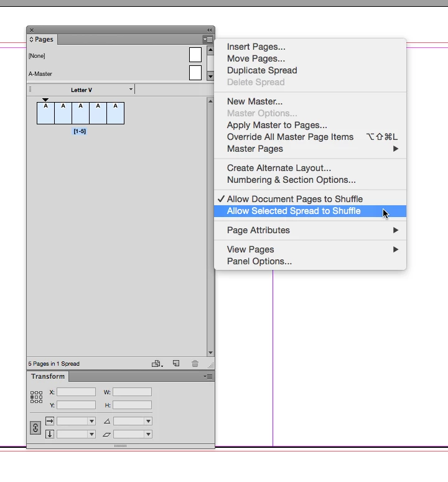Viewport: 448px width, 482px height.
Task: Toggle Allow Selected Spread to Shuffle
Action: (310, 211)
